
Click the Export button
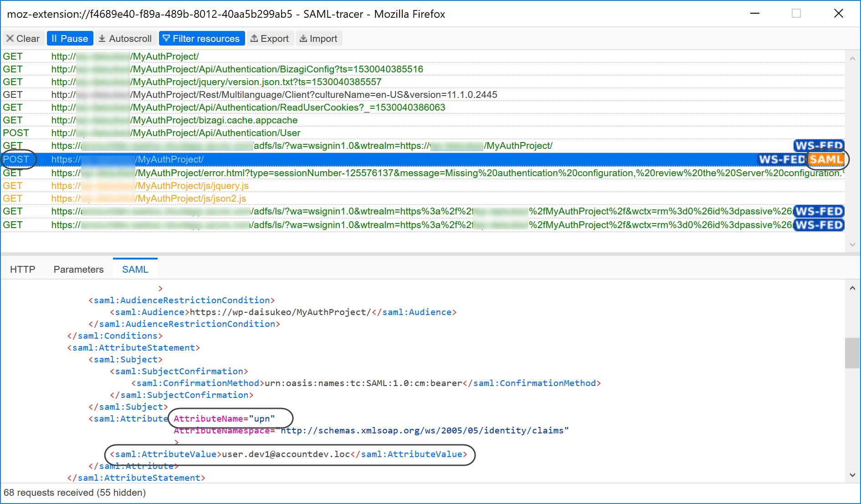(270, 39)
